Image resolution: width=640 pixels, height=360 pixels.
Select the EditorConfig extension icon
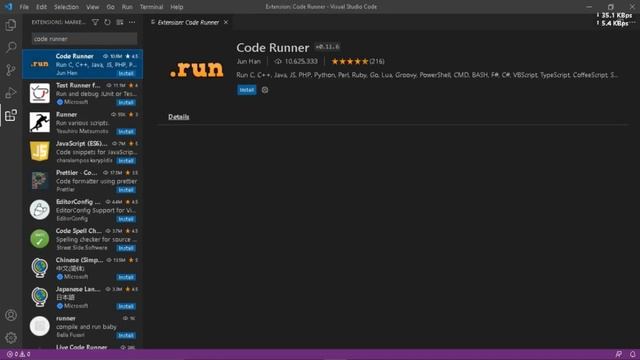tap(40, 209)
